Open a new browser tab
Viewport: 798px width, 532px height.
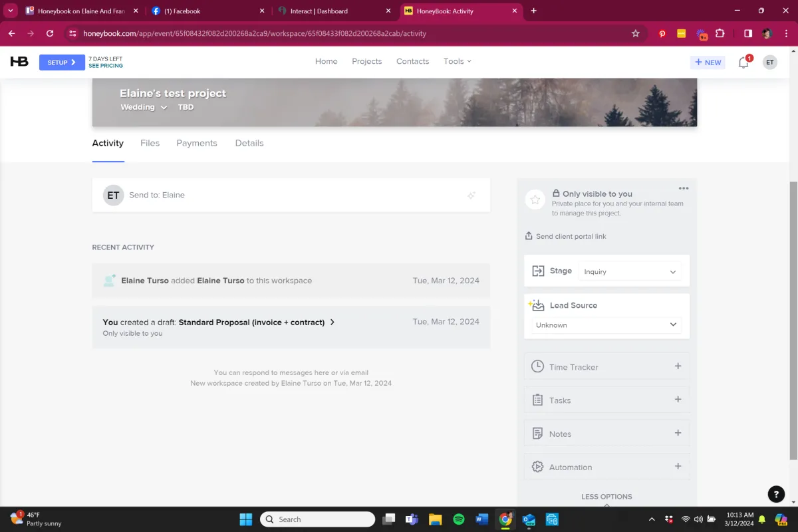coord(533,11)
